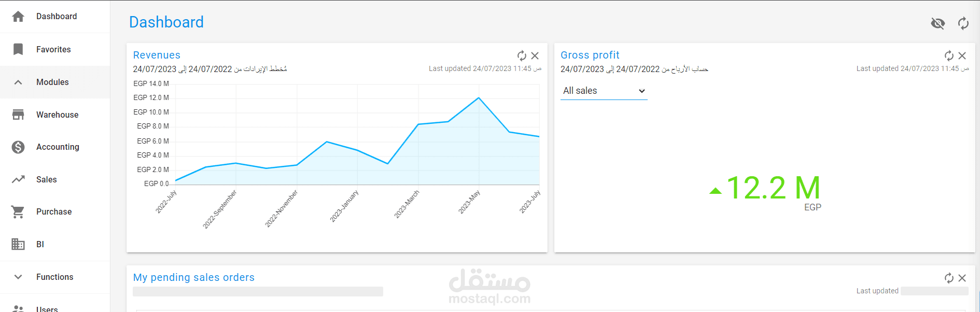
Task: Close the Gross profit widget
Action: click(x=962, y=55)
